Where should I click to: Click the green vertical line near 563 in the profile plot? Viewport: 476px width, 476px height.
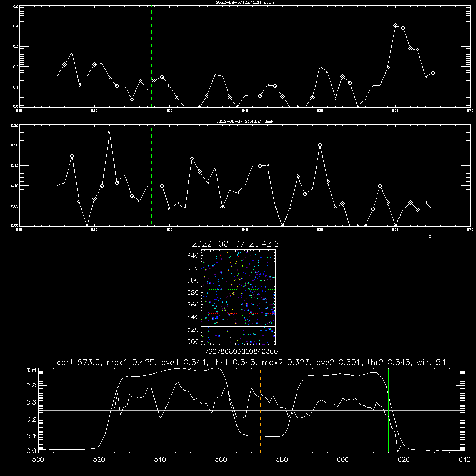[229, 410]
